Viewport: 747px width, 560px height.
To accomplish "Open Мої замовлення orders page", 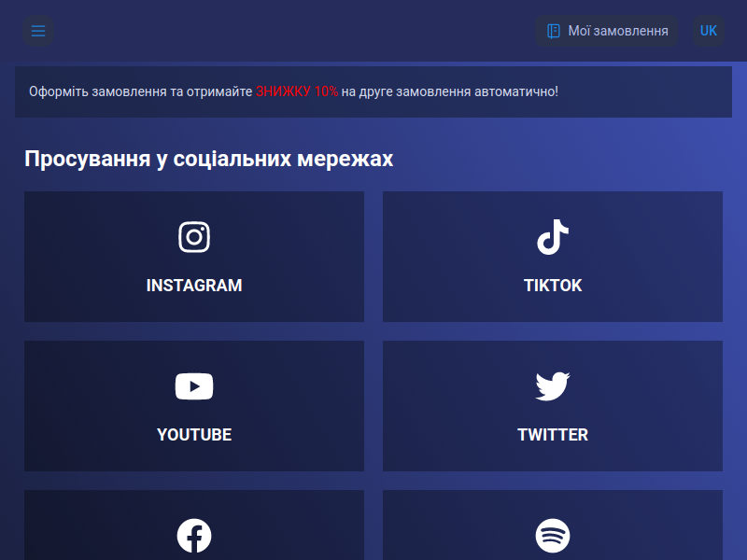I will coord(606,31).
